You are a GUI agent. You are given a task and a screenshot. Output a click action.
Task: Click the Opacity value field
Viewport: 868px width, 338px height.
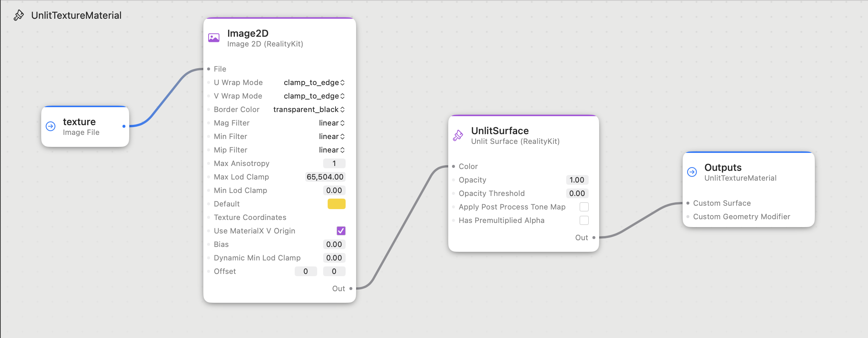pyautogui.click(x=577, y=180)
